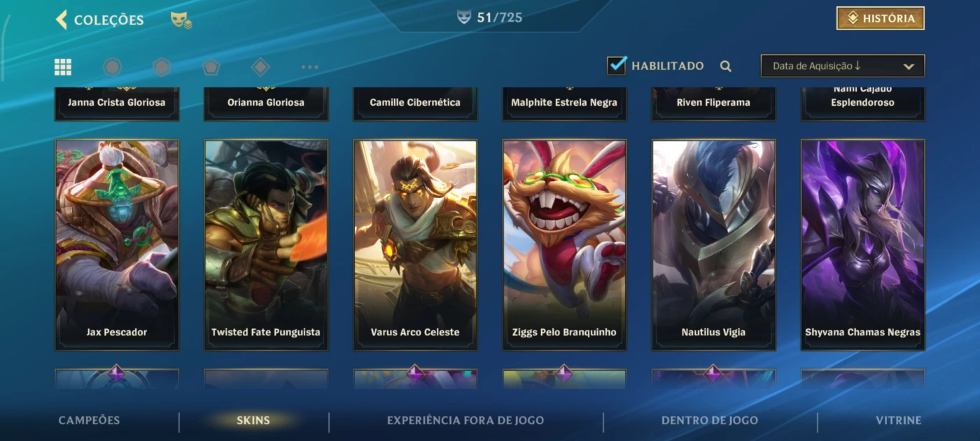Viewport: 980px width, 441px height.
Task: Show more filters via three dots
Action: pos(309,67)
